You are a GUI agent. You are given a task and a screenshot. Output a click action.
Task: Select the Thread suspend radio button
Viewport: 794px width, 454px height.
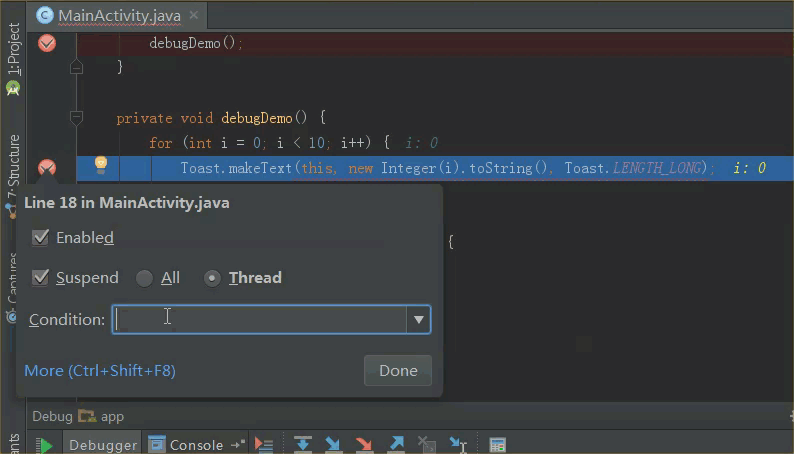pos(212,278)
